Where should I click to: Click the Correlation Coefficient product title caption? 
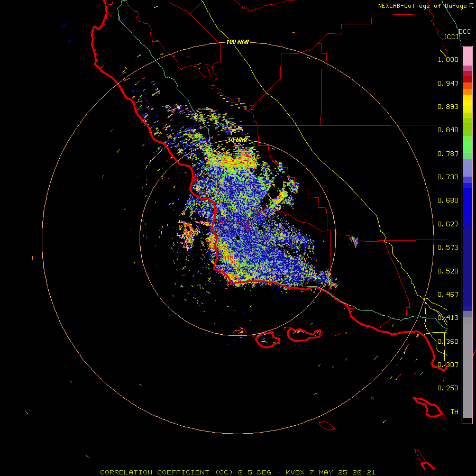[237, 472]
